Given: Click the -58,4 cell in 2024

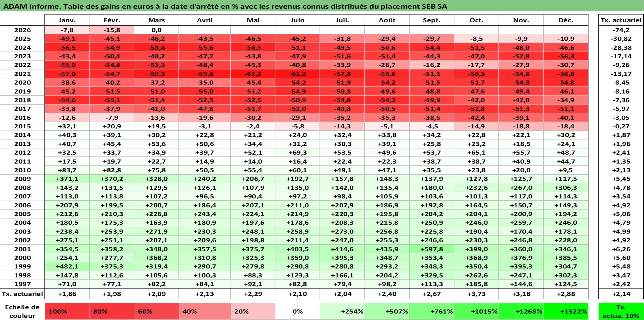Looking at the screenshot, I should 157,48.
